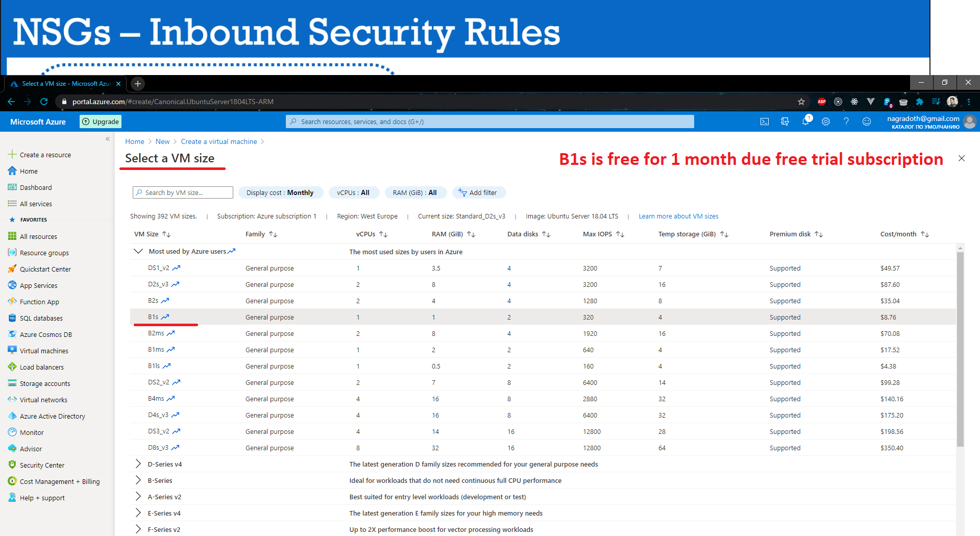
Task: Open Virtual machines in sidebar
Action: (44, 351)
